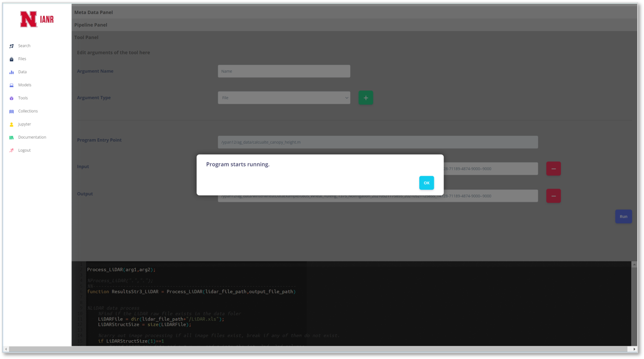Go to the Files section
This screenshot has height=359, width=644.
click(22, 59)
